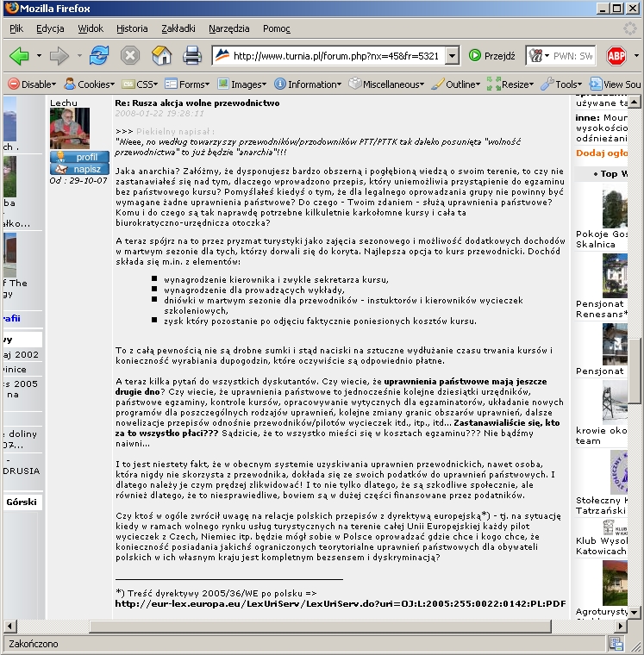Click the Zakończono status bar text
This screenshot has height=655, width=644.
[x=34, y=644]
